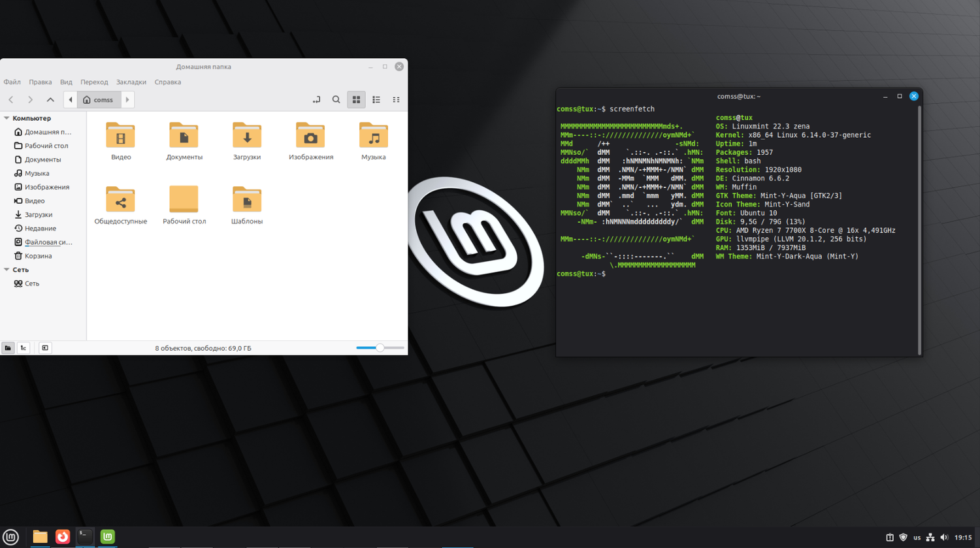Open the Рабочий стол folder in the grid
The width and height of the screenshot is (980, 548).
click(x=184, y=200)
